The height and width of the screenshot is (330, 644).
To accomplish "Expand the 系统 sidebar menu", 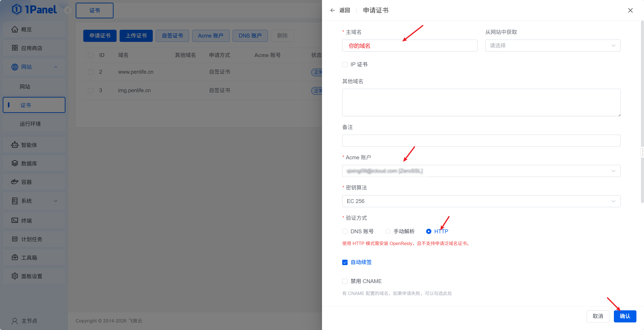I will [x=34, y=201].
